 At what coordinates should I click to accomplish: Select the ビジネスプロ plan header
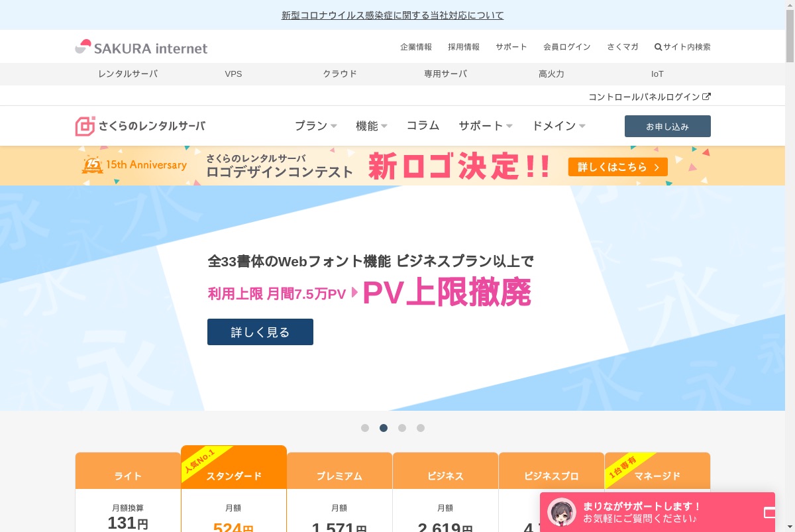pos(551,471)
